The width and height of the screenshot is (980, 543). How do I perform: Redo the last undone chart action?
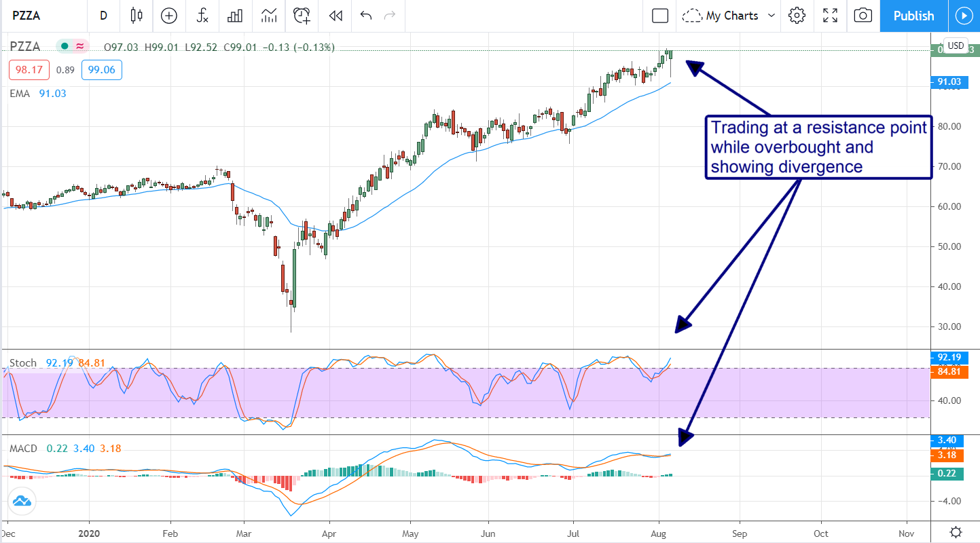pos(389,16)
